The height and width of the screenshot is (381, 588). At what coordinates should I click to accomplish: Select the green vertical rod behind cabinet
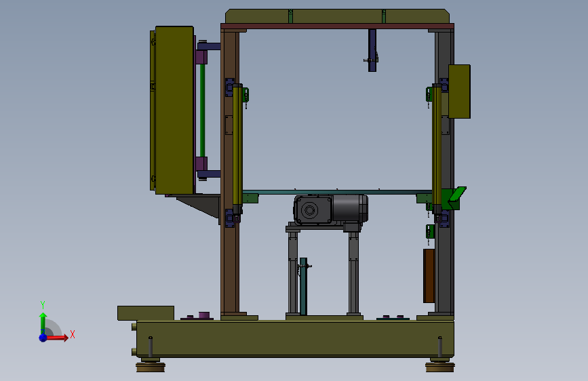click(x=202, y=111)
